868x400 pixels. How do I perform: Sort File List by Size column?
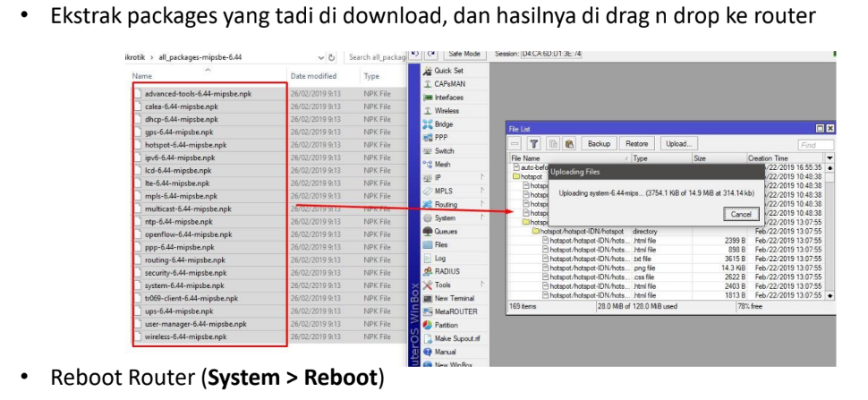[x=719, y=158]
